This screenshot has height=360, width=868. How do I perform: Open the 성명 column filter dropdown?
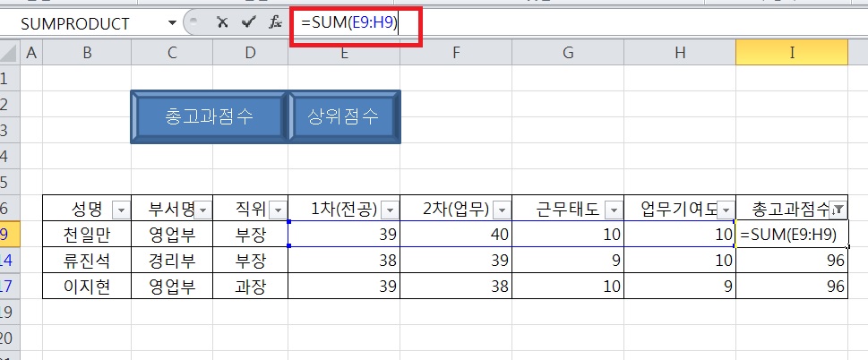tap(121, 210)
